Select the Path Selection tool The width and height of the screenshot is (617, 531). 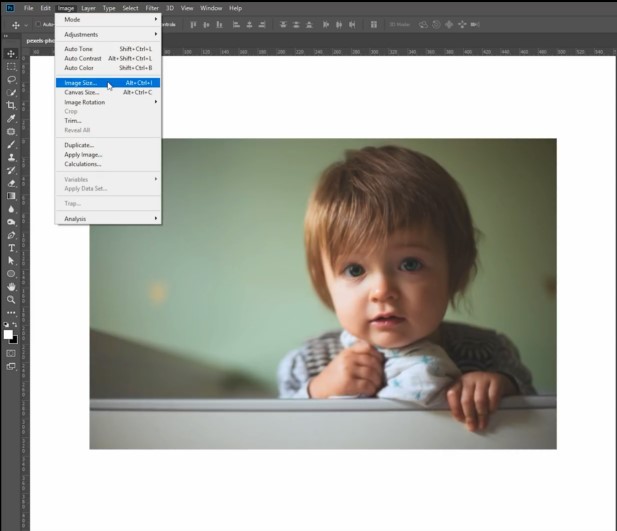pyautogui.click(x=11, y=261)
